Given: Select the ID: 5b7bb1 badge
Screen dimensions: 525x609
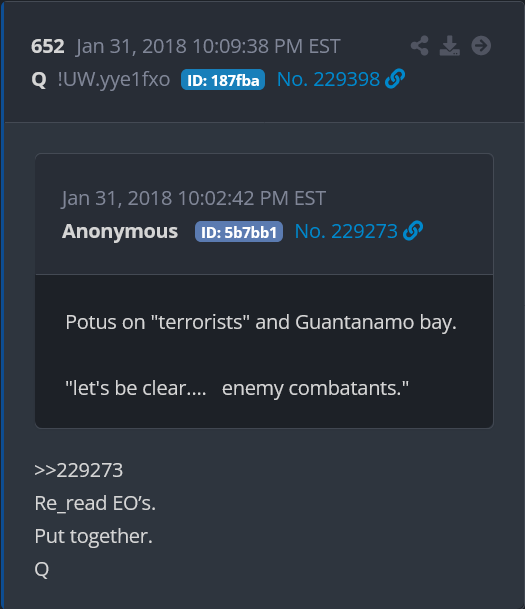Looking at the screenshot, I should pos(239,232).
